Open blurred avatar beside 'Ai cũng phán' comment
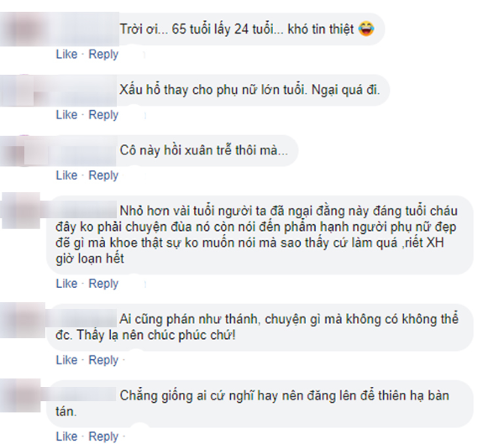Viewport: 504px width, 444px height. (x=23, y=320)
